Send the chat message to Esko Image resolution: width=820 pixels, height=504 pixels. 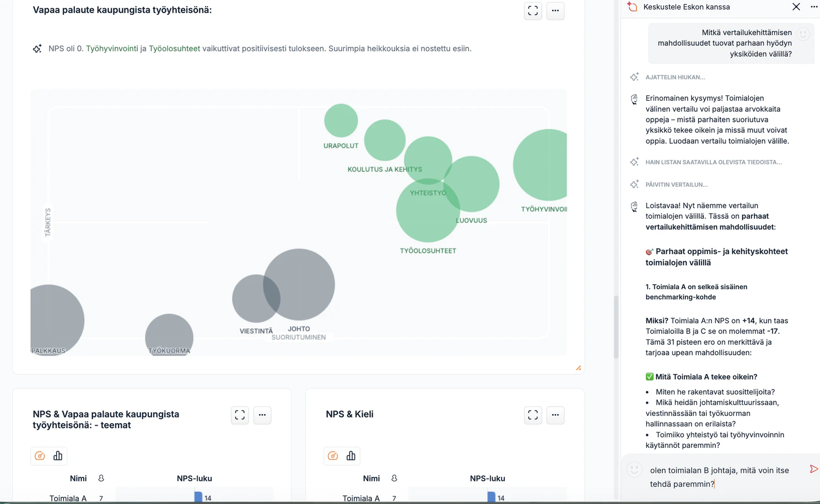pyautogui.click(x=813, y=469)
